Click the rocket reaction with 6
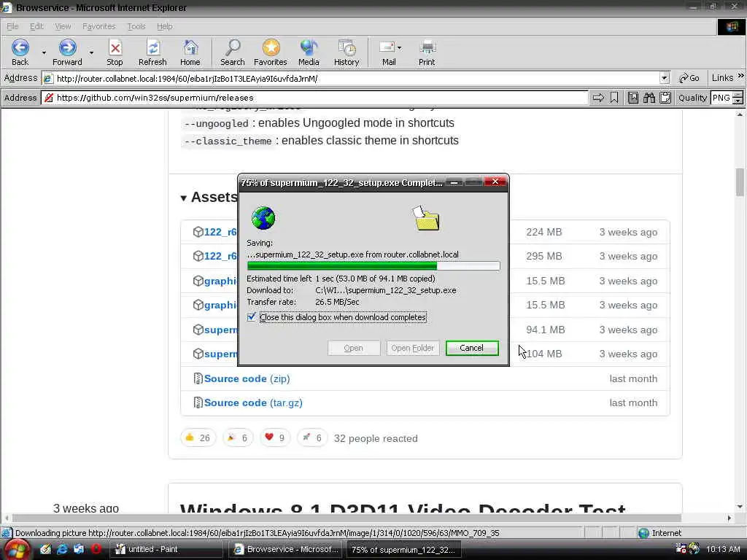 click(x=312, y=437)
